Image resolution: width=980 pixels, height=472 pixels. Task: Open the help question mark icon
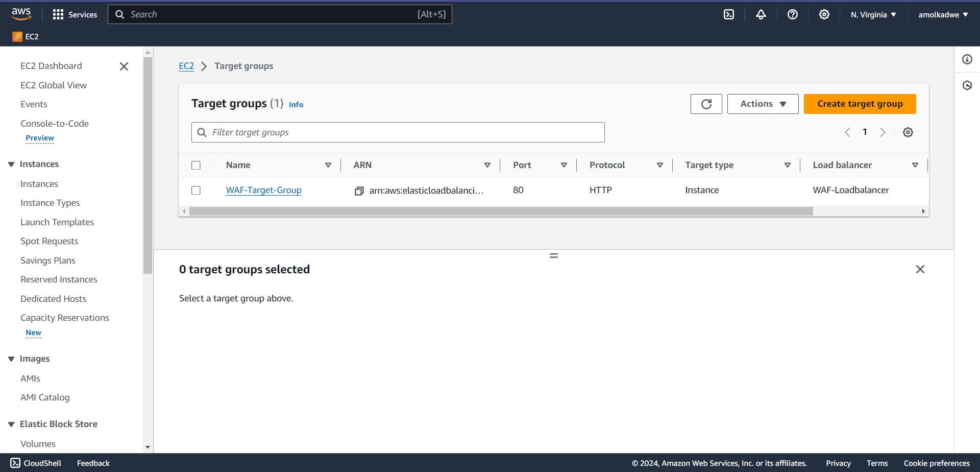[x=792, y=14]
